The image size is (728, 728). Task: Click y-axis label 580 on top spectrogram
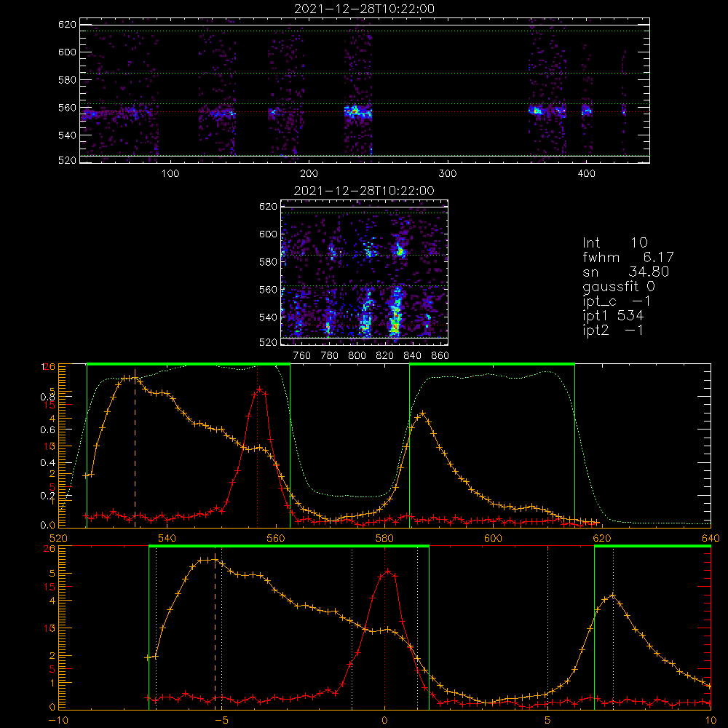[67, 80]
